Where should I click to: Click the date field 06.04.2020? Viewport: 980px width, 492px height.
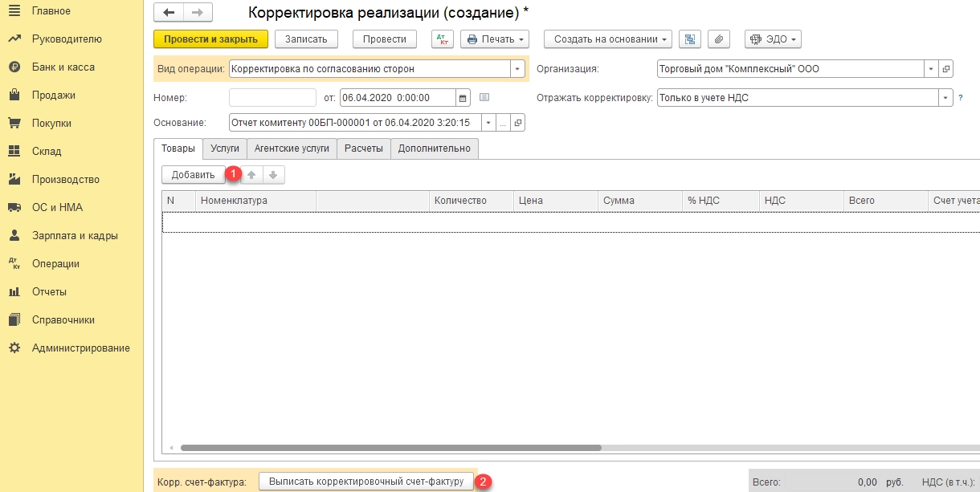point(398,98)
